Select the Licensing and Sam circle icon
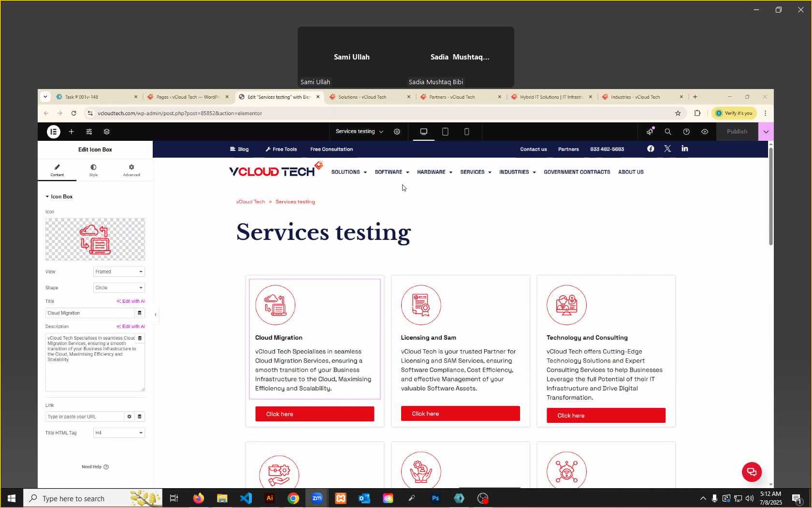Image resolution: width=812 pixels, height=508 pixels. pos(421,305)
